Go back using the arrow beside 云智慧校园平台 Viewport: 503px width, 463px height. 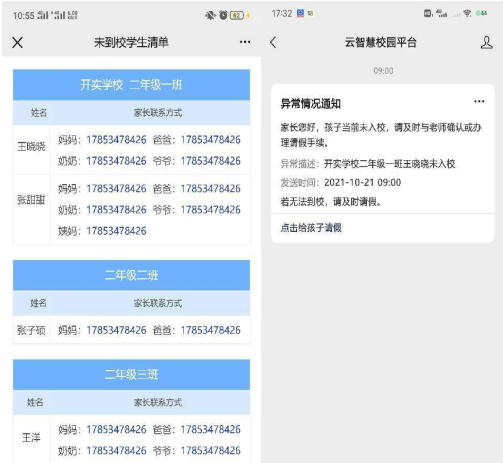point(273,42)
